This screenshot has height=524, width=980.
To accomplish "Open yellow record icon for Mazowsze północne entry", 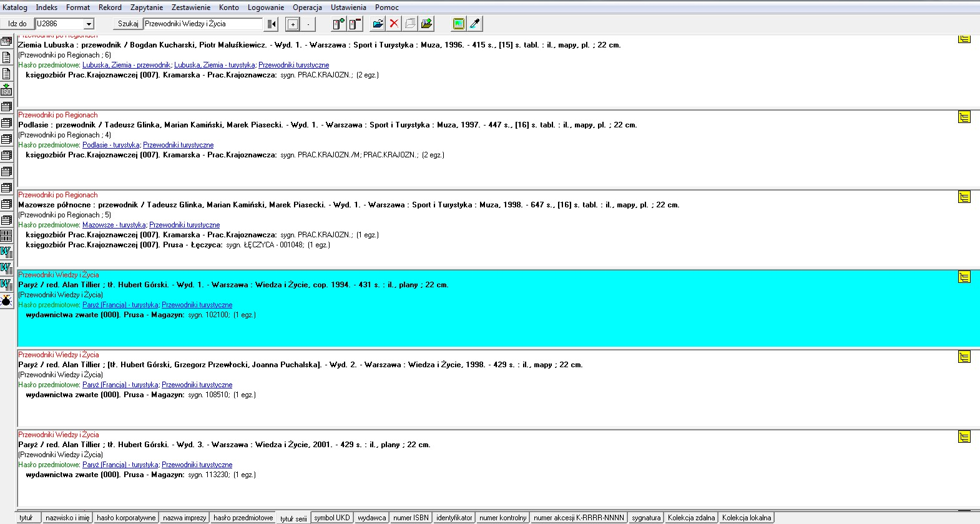I will point(964,197).
